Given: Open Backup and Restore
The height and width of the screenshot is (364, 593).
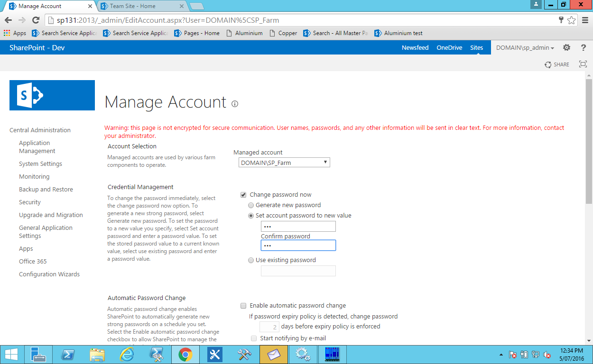Looking at the screenshot, I should pos(46,190).
